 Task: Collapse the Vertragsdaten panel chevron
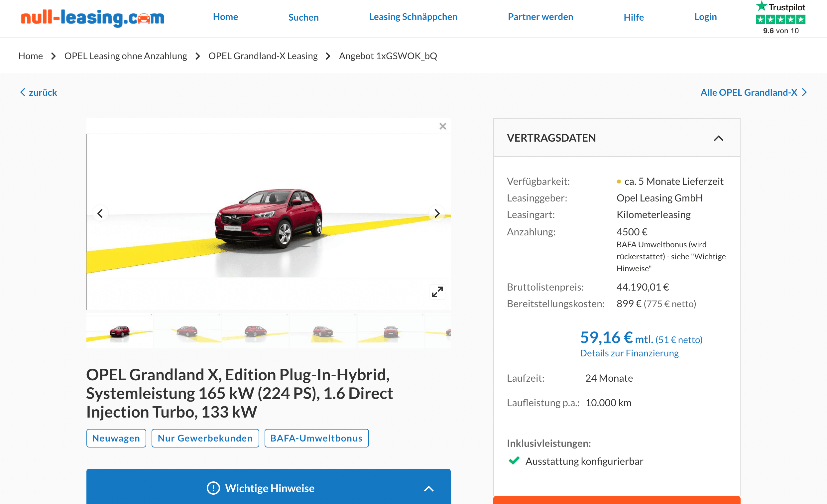719,138
